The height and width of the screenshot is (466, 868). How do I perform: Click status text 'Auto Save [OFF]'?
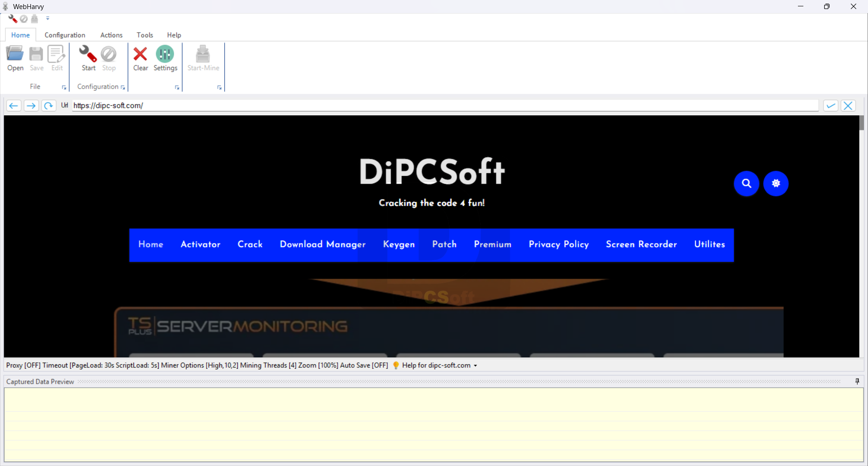[364, 365]
